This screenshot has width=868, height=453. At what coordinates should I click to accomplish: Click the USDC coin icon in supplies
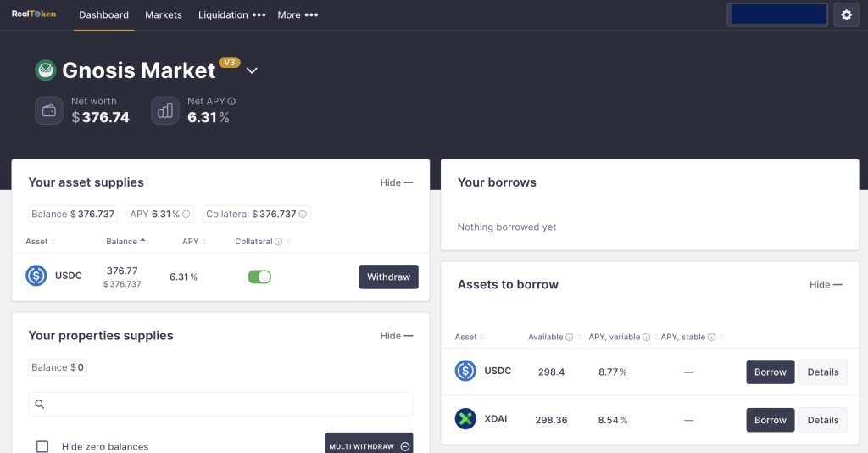pyautogui.click(x=36, y=276)
